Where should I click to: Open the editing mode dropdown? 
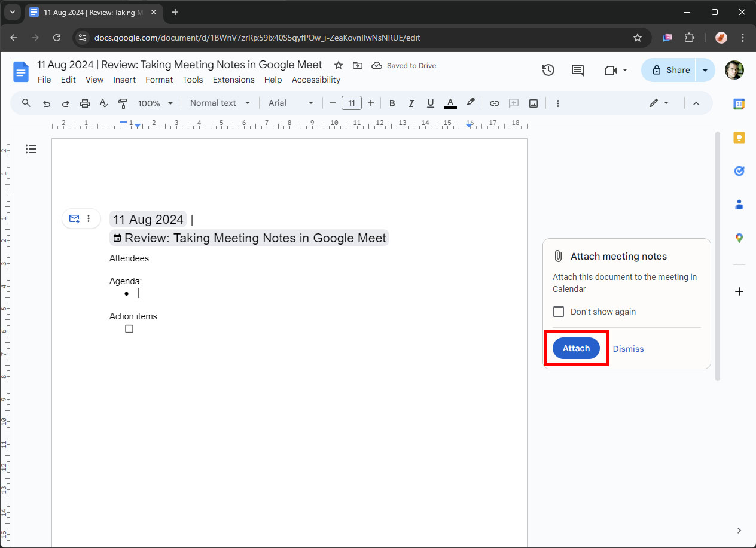(x=659, y=103)
